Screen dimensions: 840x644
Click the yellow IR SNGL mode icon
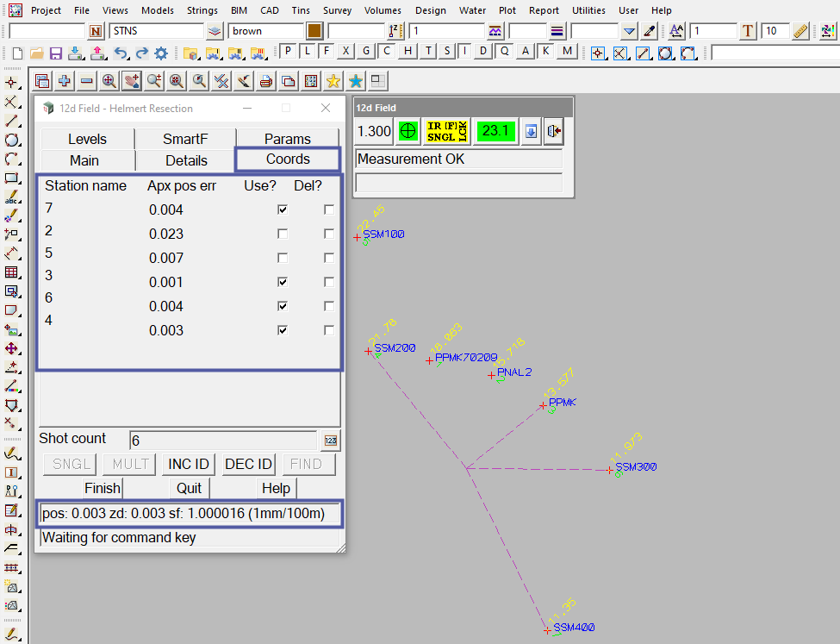(x=447, y=131)
